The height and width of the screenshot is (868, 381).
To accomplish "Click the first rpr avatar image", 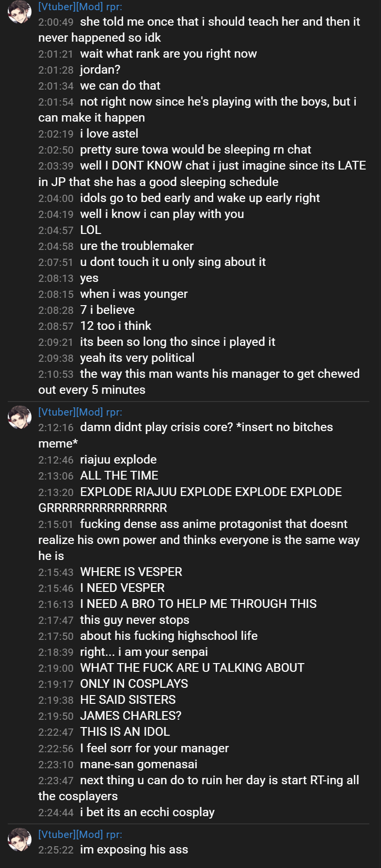I will pos(20,12).
